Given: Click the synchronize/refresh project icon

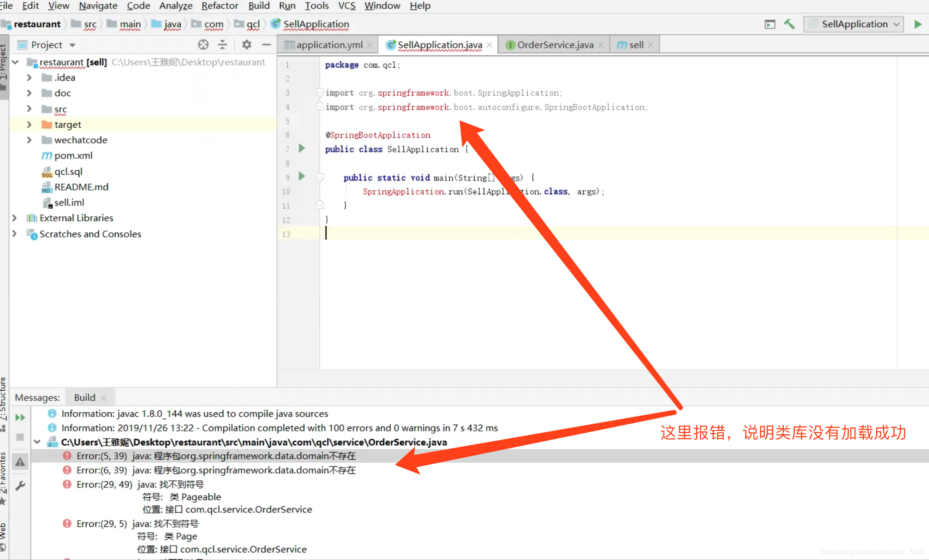Looking at the screenshot, I should 202,44.
